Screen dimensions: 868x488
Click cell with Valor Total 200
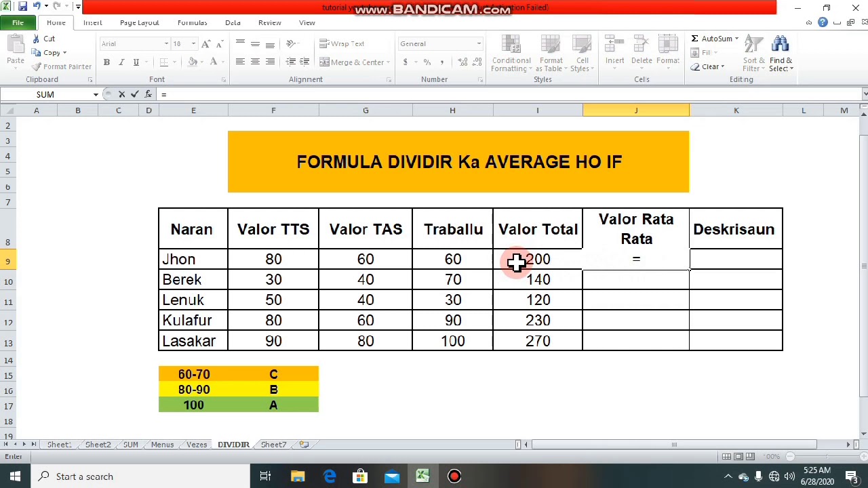click(538, 259)
